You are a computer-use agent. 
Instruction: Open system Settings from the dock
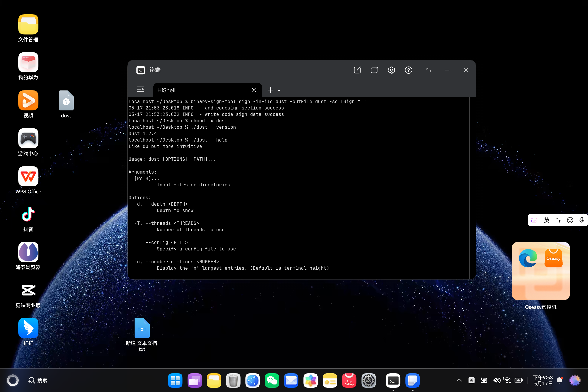point(368,381)
